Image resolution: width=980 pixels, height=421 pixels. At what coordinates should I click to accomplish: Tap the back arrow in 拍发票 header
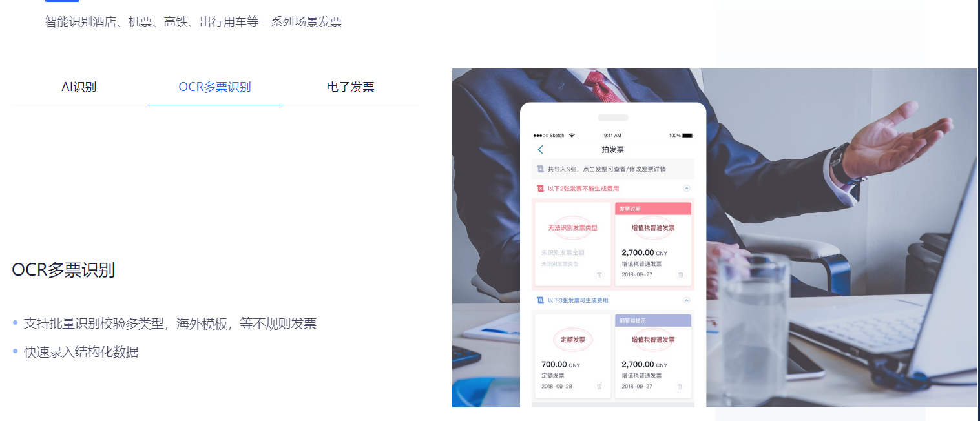click(x=541, y=150)
